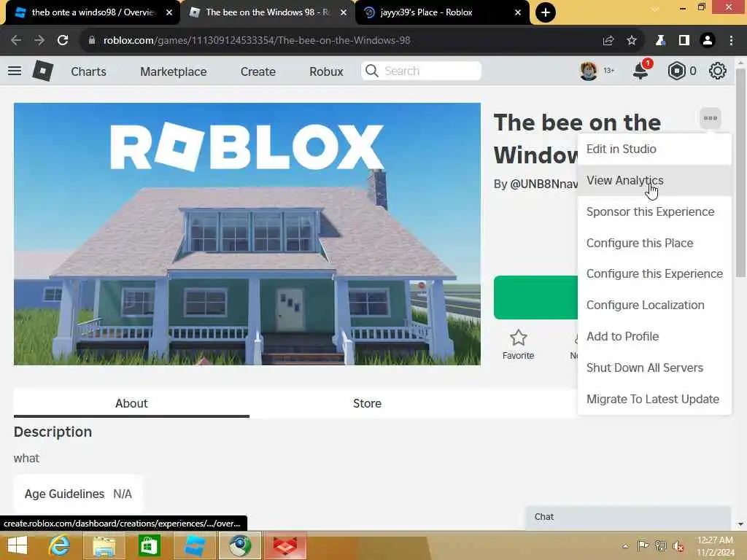The image size is (747, 560).
Task: Click the browser address bar URL
Action: point(256,41)
